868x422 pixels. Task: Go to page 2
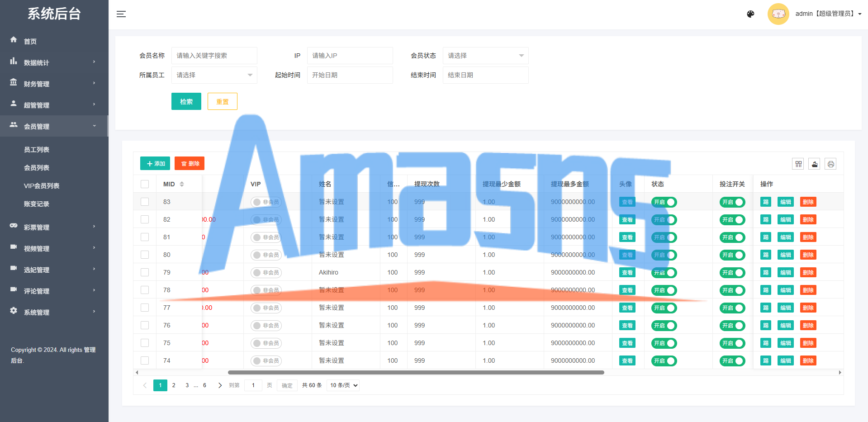click(x=174, y=385)
